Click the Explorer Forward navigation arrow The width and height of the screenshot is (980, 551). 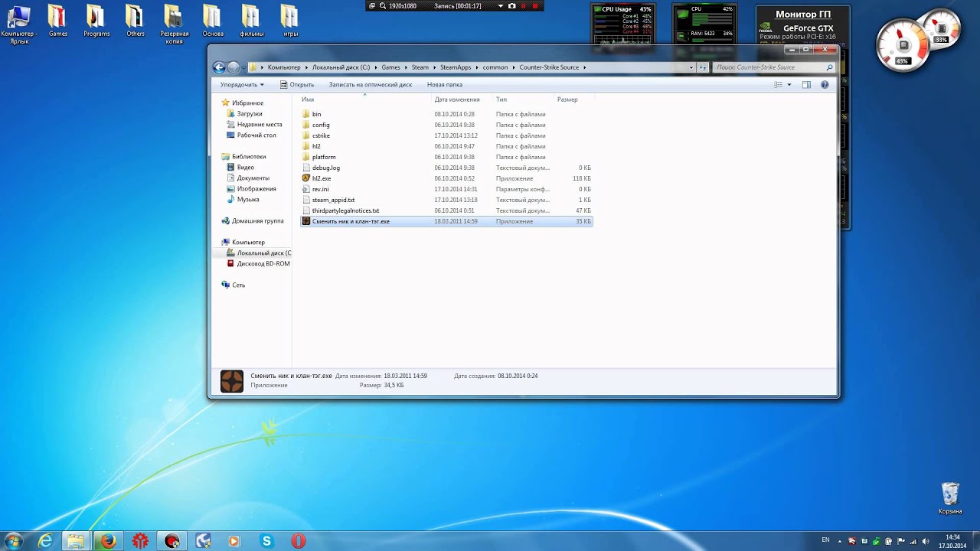pyautogui.click(x=234, y=67)
